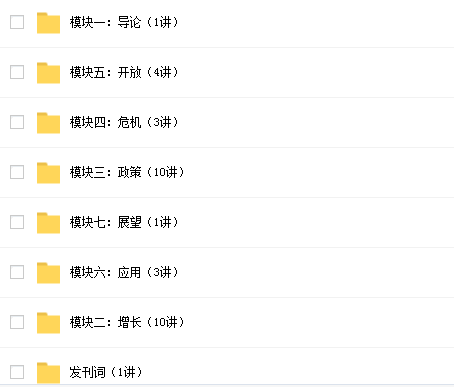Click the 模块三：政策（10讲） name link
This screenshot has height=387, width=454.
[127, 172]
